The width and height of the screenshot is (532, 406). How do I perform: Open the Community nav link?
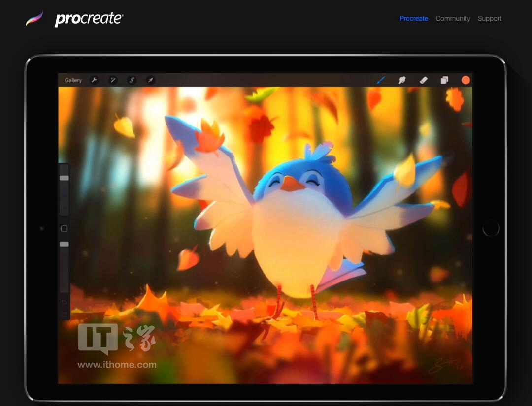point(453,18)
